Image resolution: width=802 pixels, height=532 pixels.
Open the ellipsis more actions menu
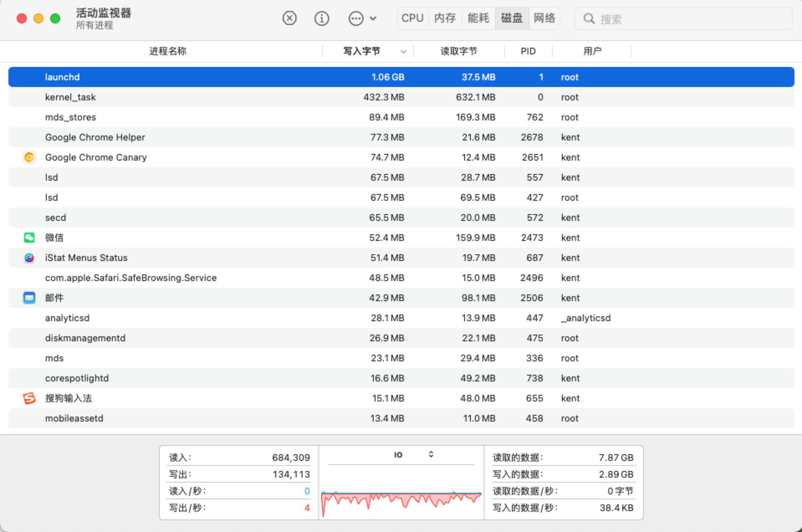tap(362, 18)
